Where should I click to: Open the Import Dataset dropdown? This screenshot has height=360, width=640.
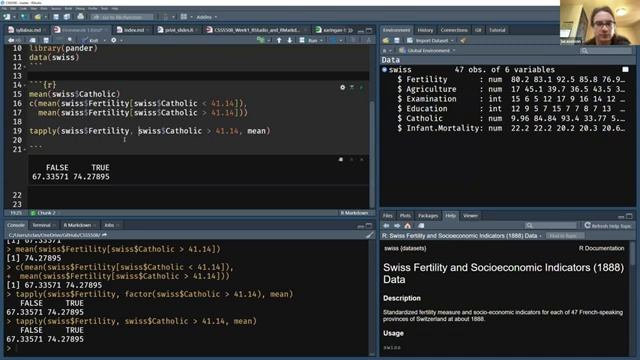coord(431,40)
